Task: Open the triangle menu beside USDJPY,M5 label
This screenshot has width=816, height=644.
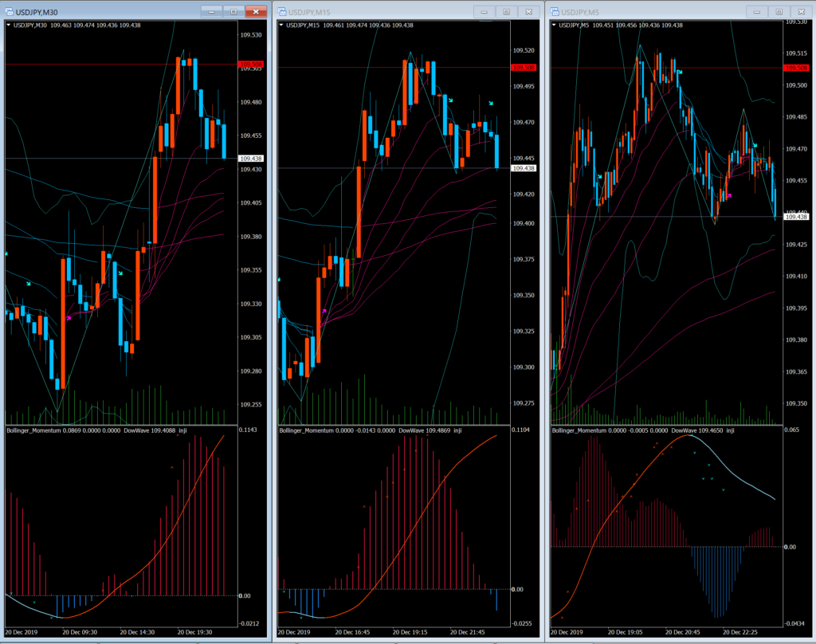Action: point(554,26)
